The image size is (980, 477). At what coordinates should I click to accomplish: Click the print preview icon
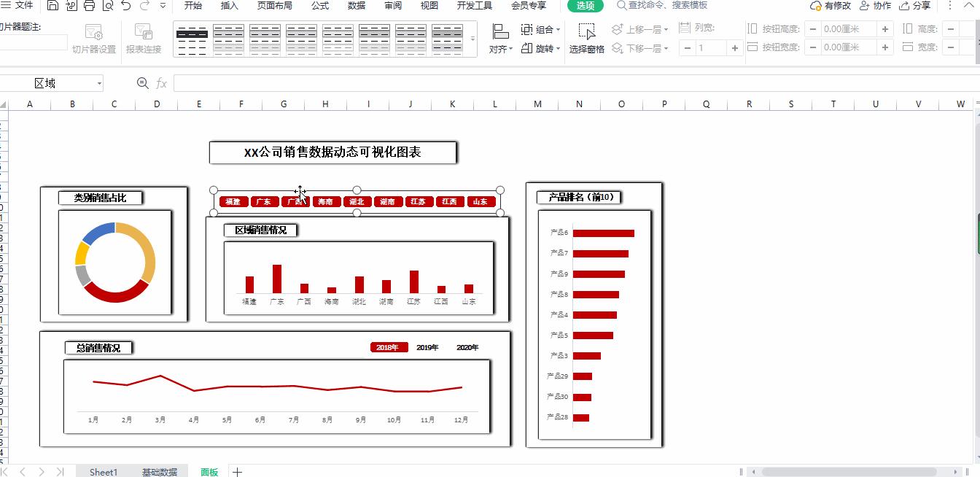pyautogui.click(x=106, y=7)
